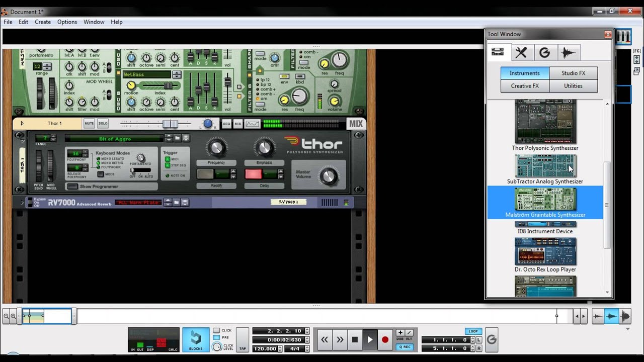644x362 pixels.
Task: Toggle Loop mode in transport
Action: [473, 331]
